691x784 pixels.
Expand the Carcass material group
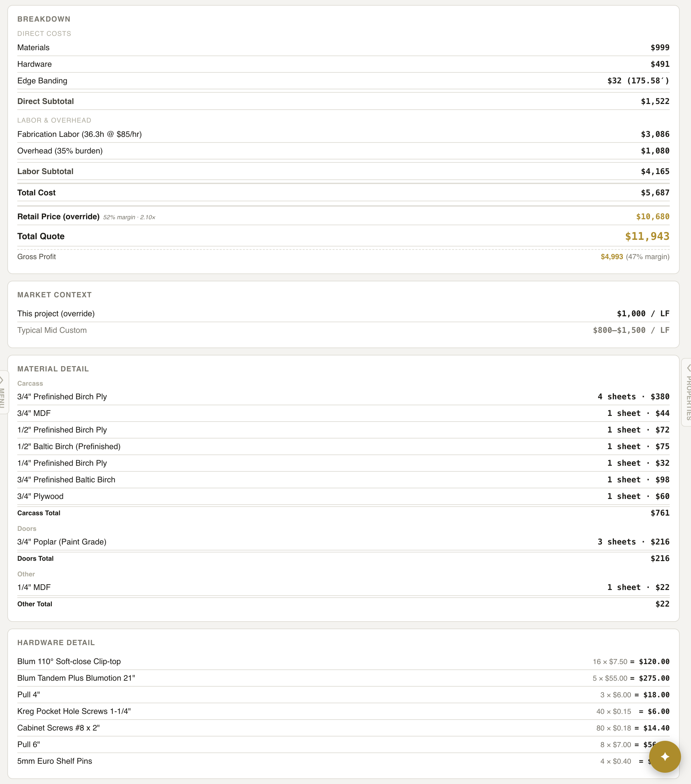point(30,383)
